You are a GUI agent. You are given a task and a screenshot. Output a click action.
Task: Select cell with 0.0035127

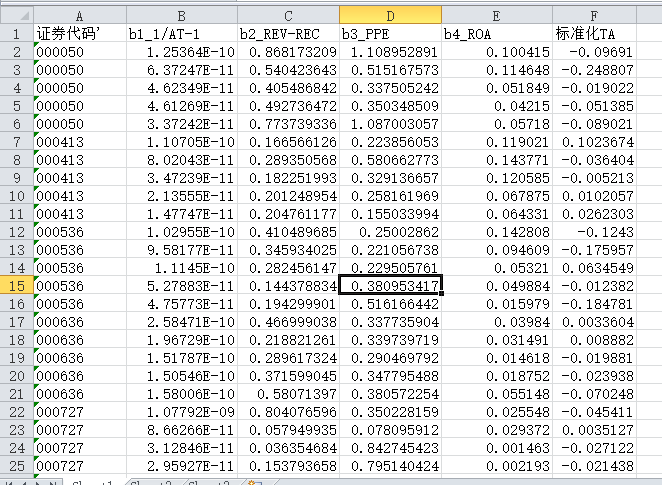[594, 430]
